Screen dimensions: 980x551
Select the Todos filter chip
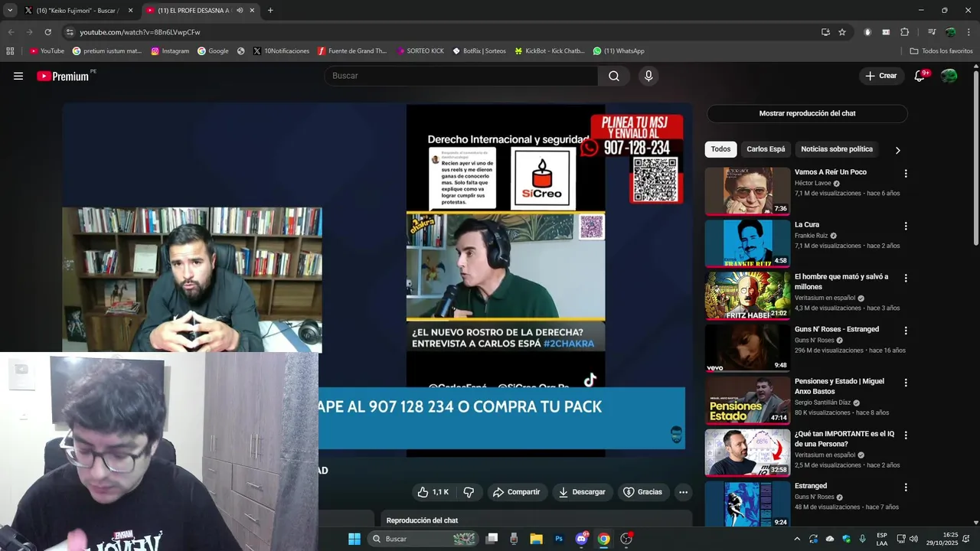click(x=720, y=149)
